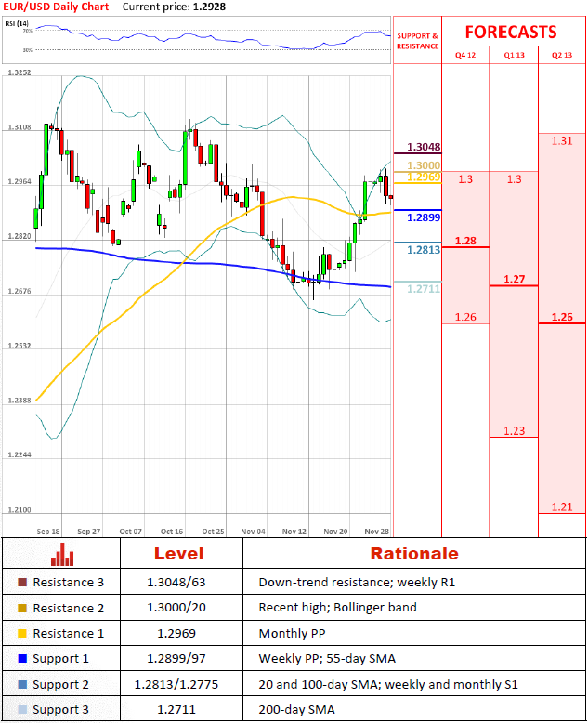The width and height of the screenshot is (588, 723).
Task: Click the 1.3252 price axis label
Action: tap(20, 72)
